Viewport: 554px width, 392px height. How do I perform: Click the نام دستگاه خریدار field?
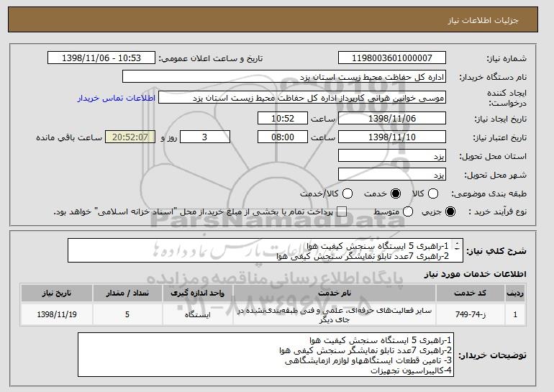click(284, 77)
